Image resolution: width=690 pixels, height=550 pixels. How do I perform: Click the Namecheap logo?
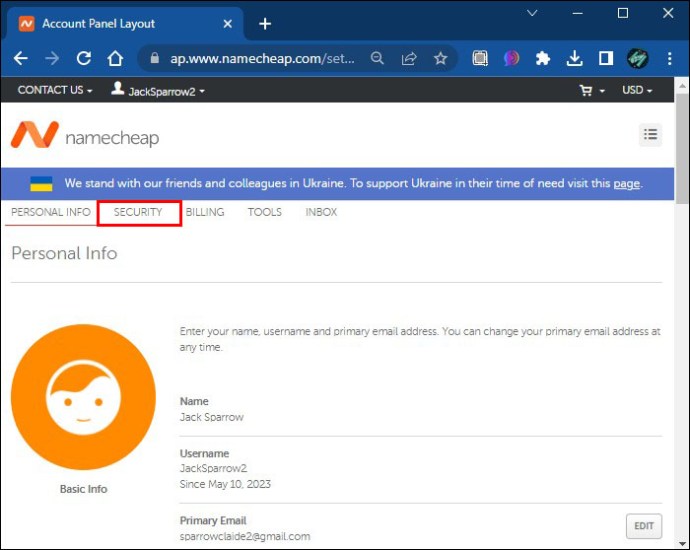pos(85,137)
